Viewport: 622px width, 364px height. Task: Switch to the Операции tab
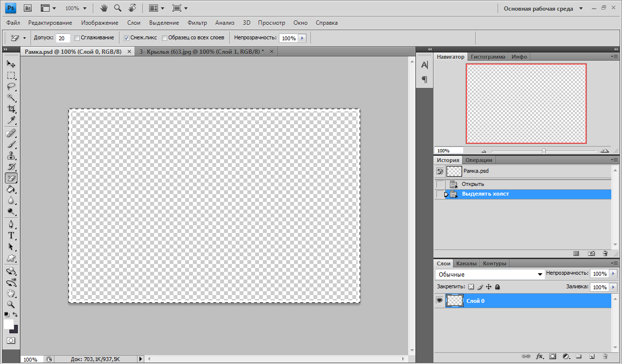coord(479,160)
